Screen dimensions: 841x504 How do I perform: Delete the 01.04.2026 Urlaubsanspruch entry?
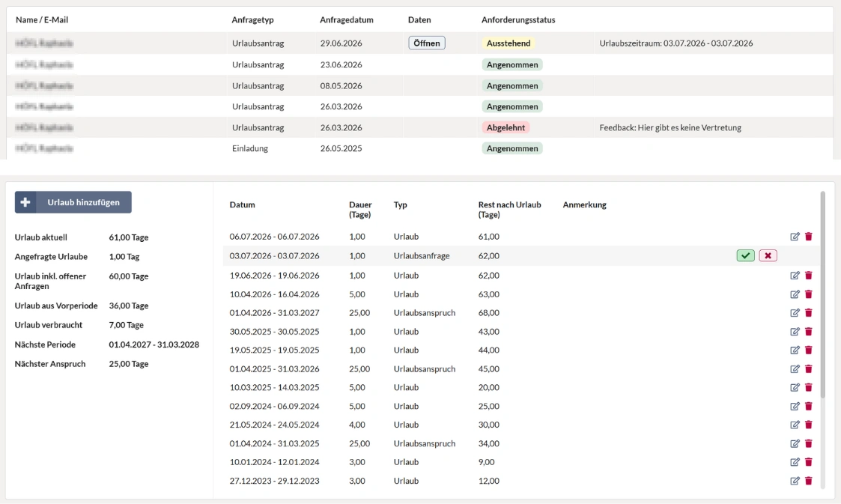[809, 312]
